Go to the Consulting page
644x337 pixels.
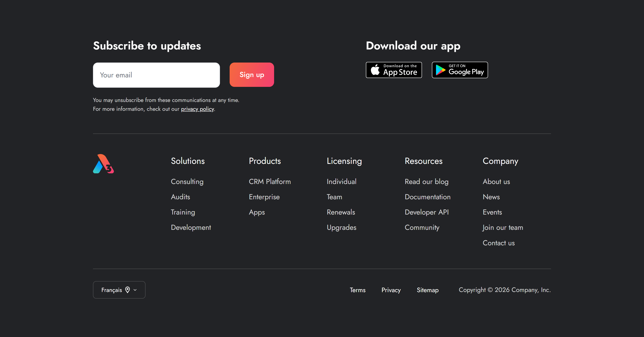point(187,182)
